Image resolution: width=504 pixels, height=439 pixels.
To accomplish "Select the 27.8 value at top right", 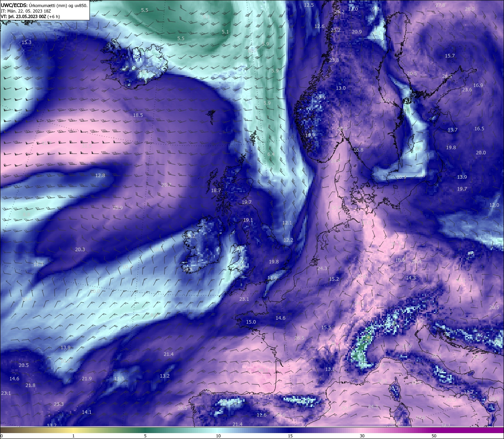I will tap(440, 5).
